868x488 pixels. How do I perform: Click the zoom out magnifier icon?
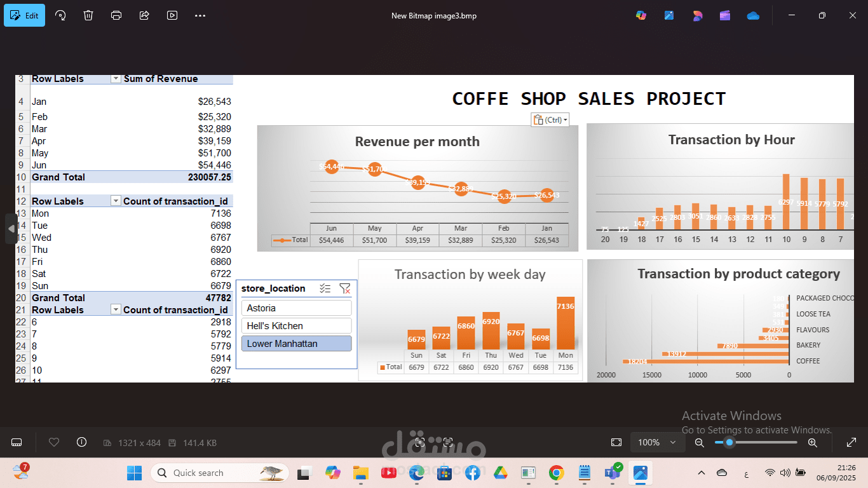pos(699,442)
